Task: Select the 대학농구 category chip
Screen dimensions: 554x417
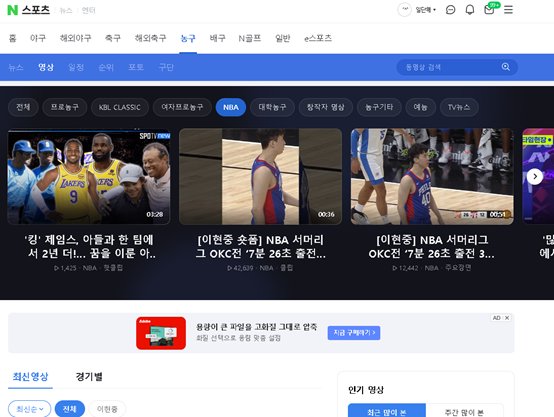Action: point(272,107)
